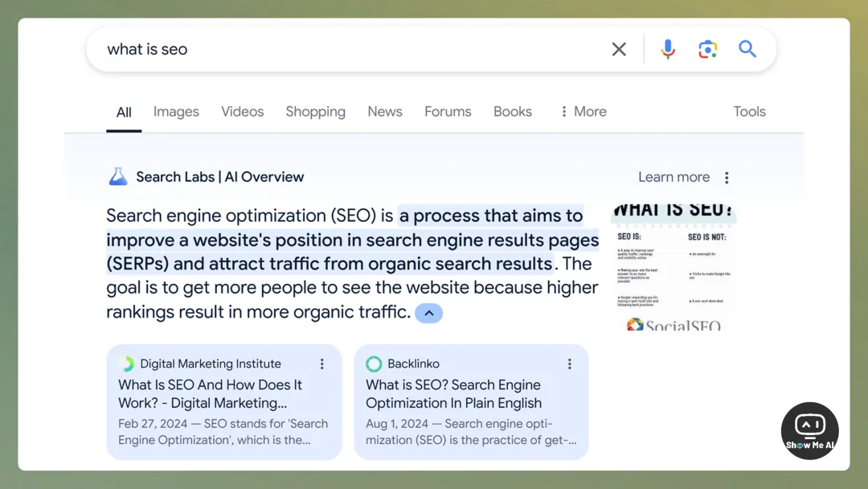Open the Forums tab
The image size is (868, 489).
[x=448, y=112]
